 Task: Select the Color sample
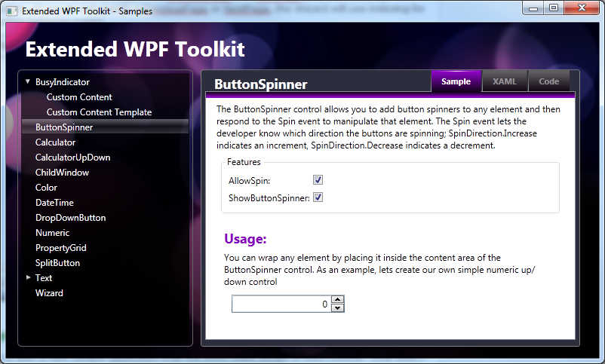click(46, 188)
